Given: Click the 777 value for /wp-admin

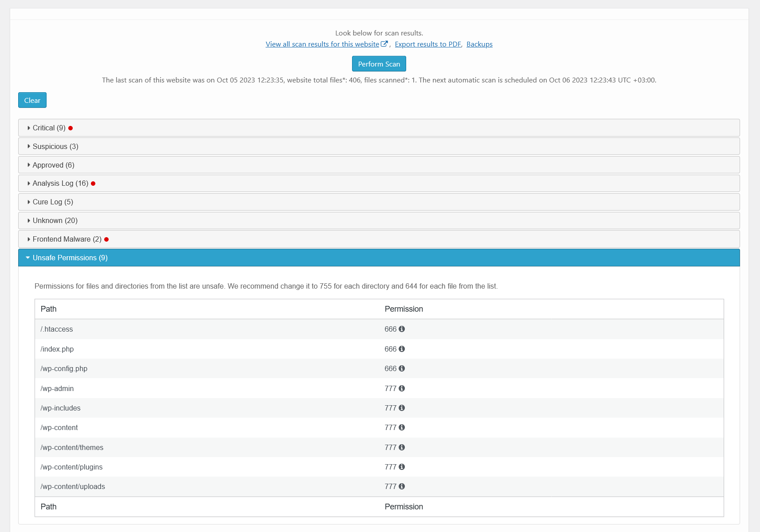Looking at the screenshot, I should pos(391,388).
